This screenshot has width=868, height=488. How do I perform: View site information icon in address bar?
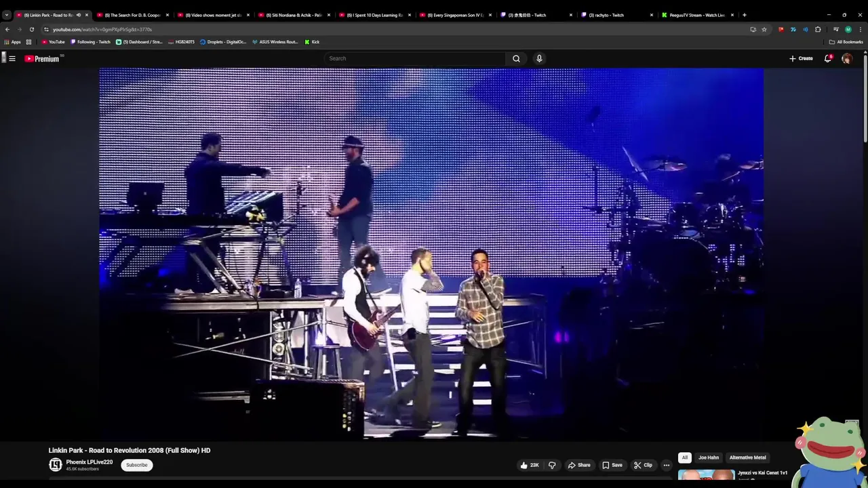(46, 29)
